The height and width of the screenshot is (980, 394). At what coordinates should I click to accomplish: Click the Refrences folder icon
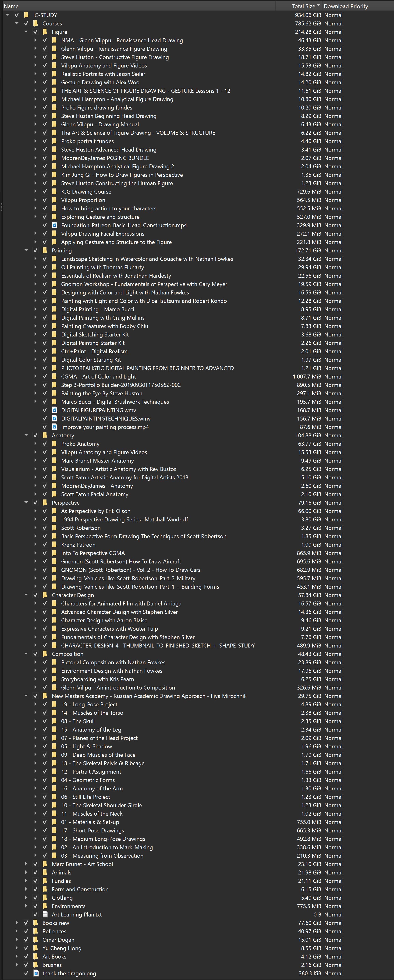[x=35, y=931]
